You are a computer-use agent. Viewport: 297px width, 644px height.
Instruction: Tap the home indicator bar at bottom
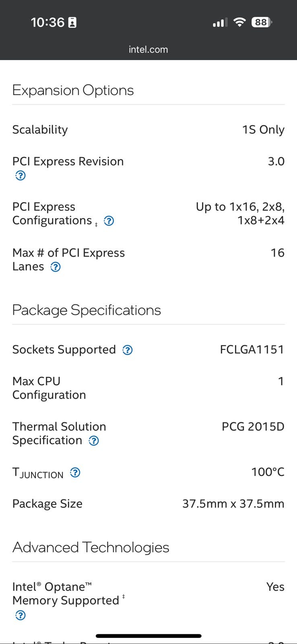[148, 636]
